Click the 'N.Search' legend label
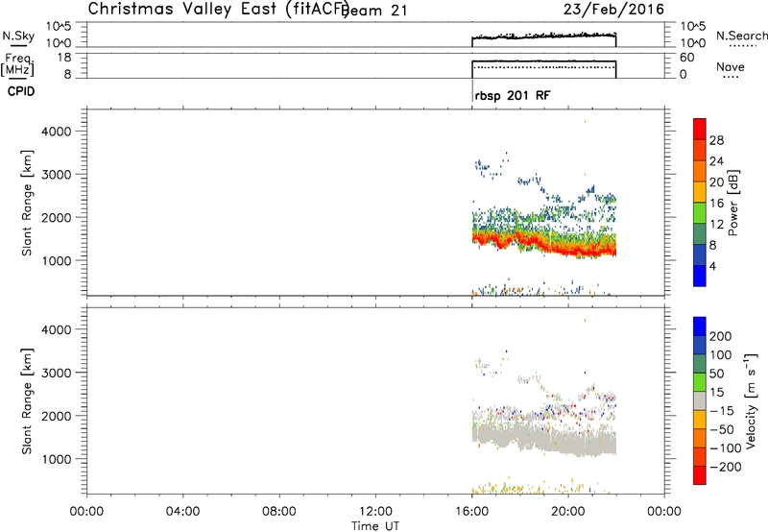The width and height of the screenshot is (768, 532). [741, 36]
